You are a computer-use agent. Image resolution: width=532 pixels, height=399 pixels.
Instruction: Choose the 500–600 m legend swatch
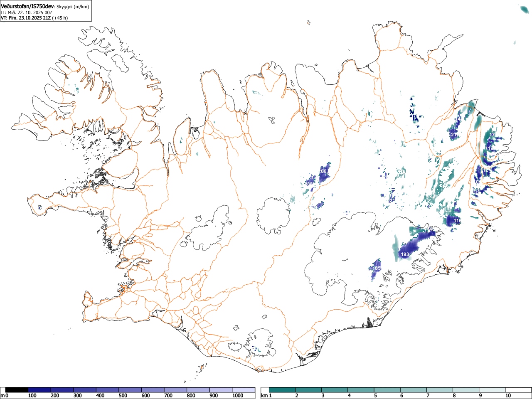[x=130, y=390]
